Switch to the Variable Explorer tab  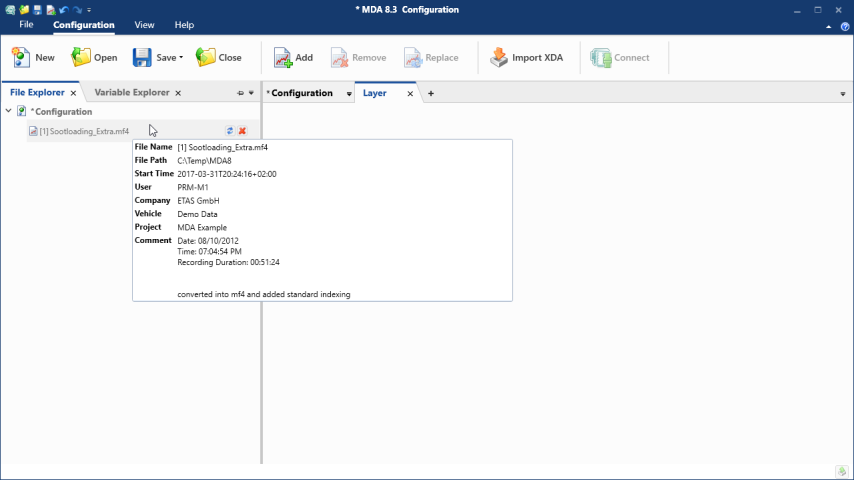tap(132, 93)
